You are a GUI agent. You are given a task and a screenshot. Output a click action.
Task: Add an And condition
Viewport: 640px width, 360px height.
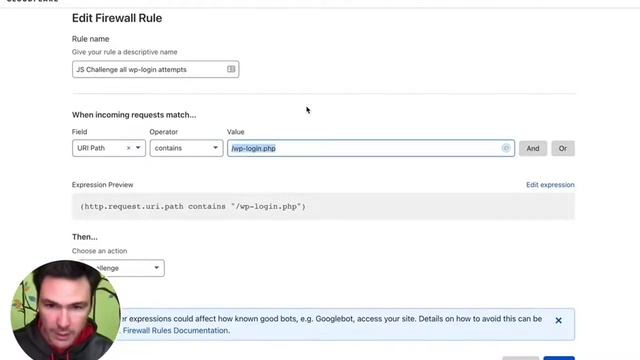533,149
